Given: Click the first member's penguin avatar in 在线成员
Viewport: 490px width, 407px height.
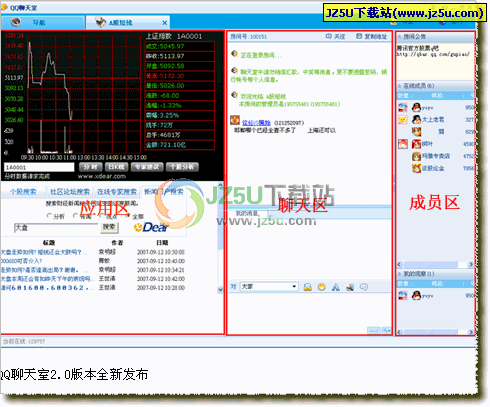Looking at the screenshot, I should 416,107.
